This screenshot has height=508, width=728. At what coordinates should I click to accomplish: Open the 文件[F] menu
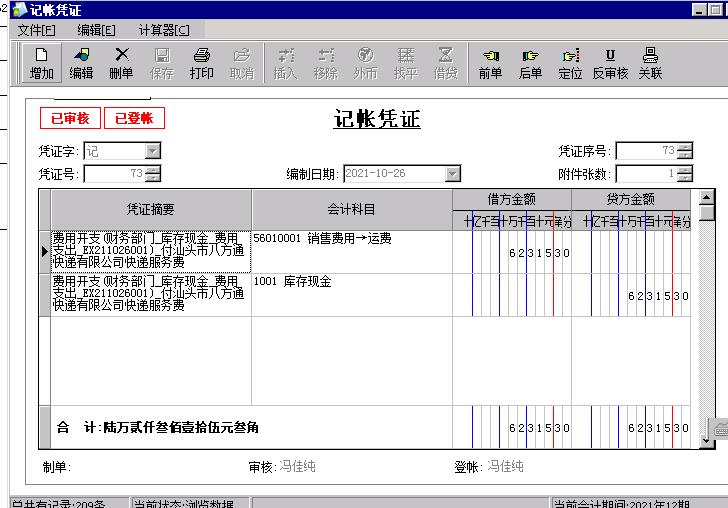pyautogui.click(x=37, y=30)
